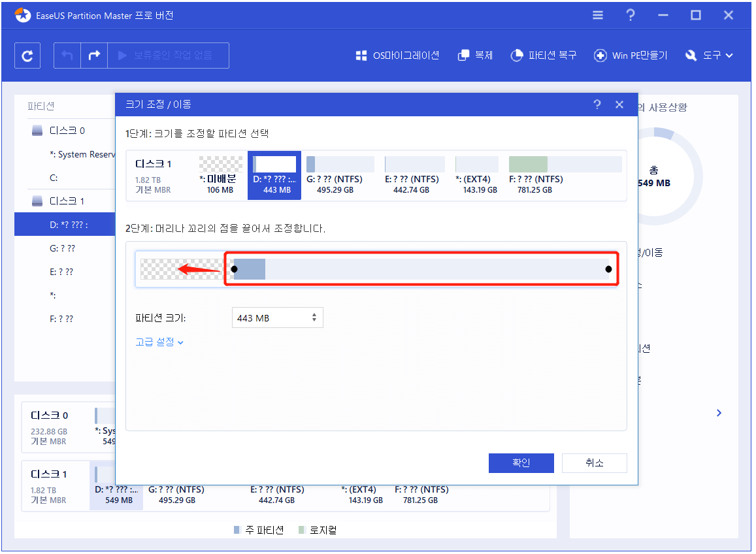Select G: 495.29 GB in bottom disk map
The width and height of the screenshot is (756, 554).
pyautogui.click(x=176, y=495)
